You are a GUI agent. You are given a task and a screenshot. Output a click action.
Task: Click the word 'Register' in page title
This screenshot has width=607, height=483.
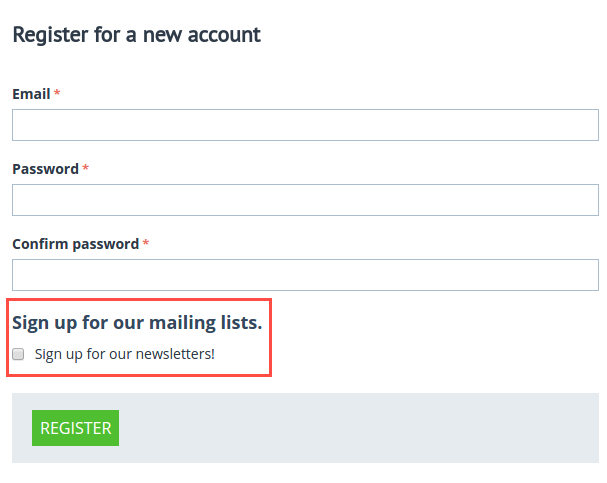[51, 35]
